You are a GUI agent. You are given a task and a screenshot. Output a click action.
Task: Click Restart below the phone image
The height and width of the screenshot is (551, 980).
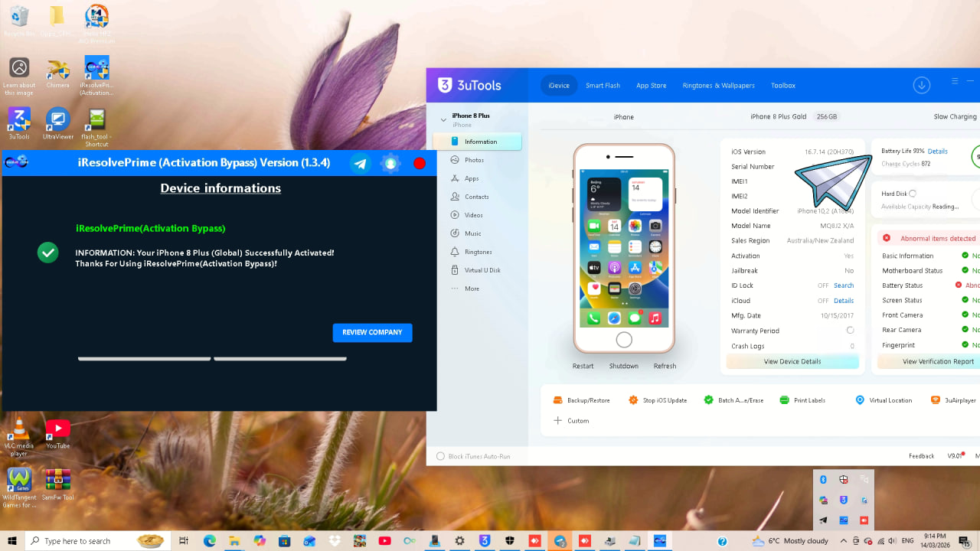click(583, 366)
